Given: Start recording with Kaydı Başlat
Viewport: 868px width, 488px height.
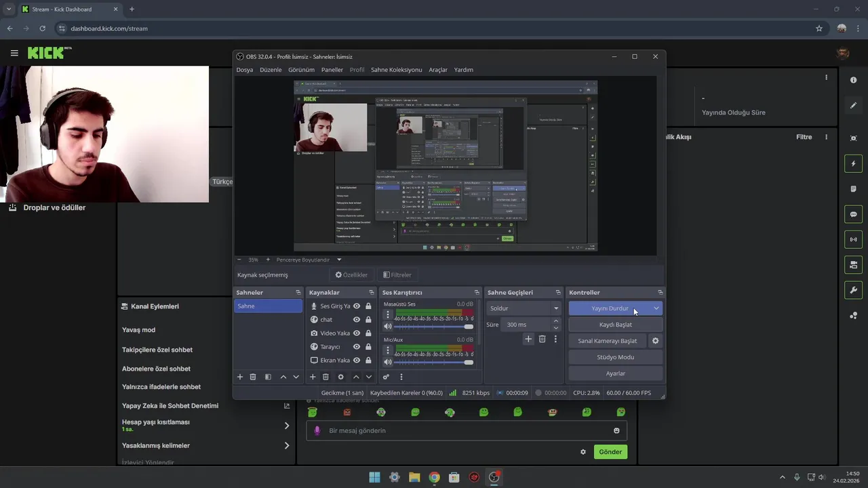Looking at the screenshot, I should click(x=616, y=325).
